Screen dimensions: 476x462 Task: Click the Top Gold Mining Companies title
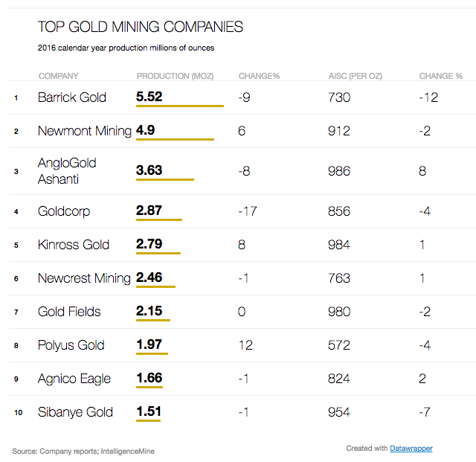pyautogui.click(x=141, y=28)
